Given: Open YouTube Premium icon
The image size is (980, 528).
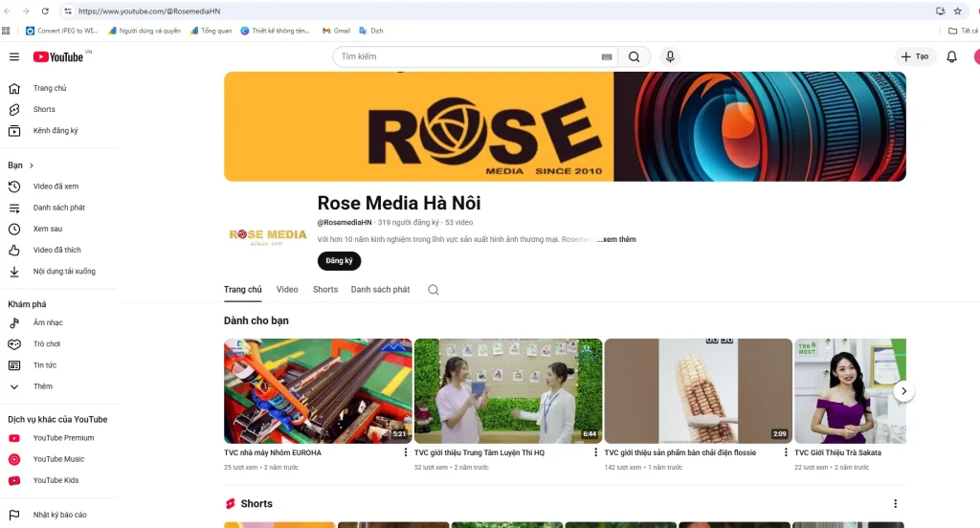Looking at the screenshot, I should [x=14, y=439].
